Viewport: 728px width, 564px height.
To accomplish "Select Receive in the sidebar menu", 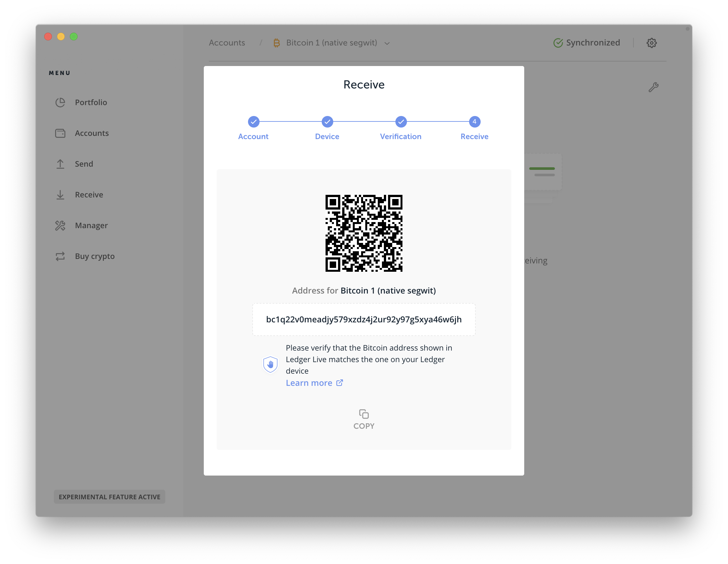I will click(89, 195).
